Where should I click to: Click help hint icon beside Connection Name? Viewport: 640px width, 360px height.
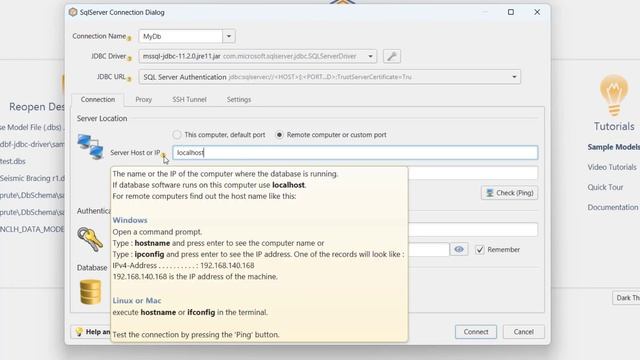pos(129,39)
